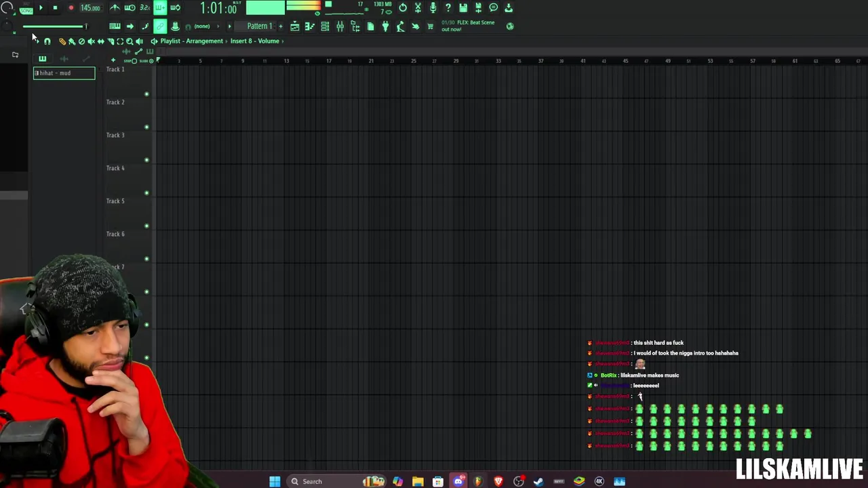This screenshot has height=488, width=868.
Task: Open Discord from the taskbar
Action: tap(458, 481)
